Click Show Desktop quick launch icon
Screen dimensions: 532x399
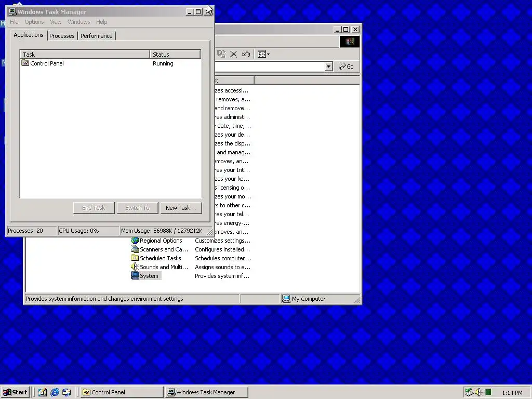pos(42,392)
